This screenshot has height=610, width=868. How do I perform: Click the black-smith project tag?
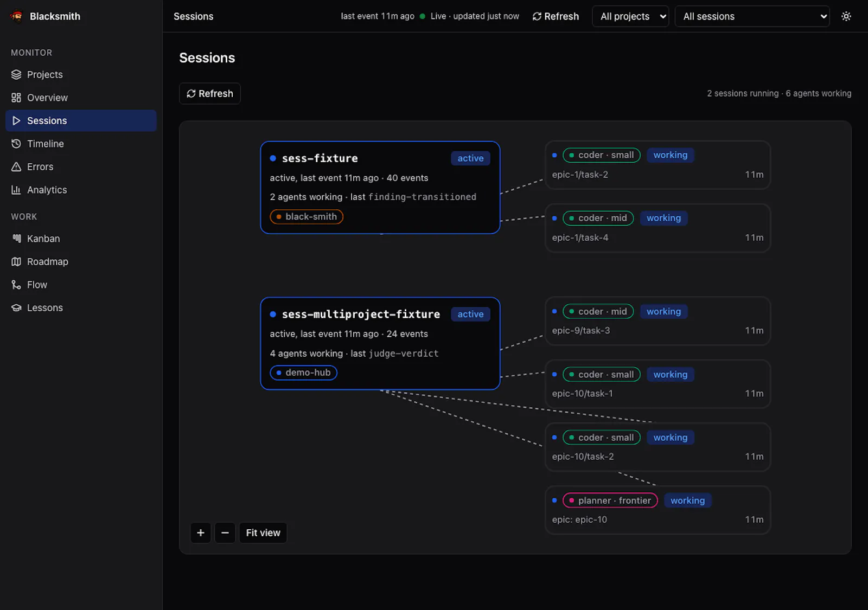pyautogui.click(x=307, y=217)
